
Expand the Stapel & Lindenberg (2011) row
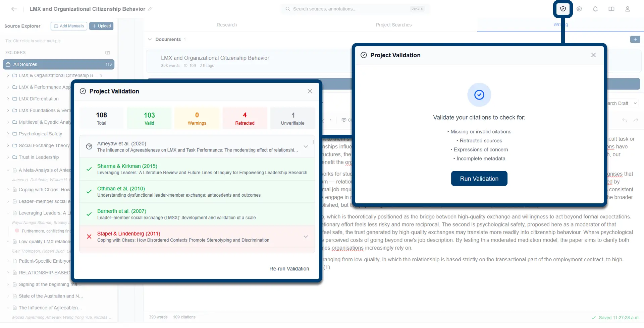[x=306, y=237]
